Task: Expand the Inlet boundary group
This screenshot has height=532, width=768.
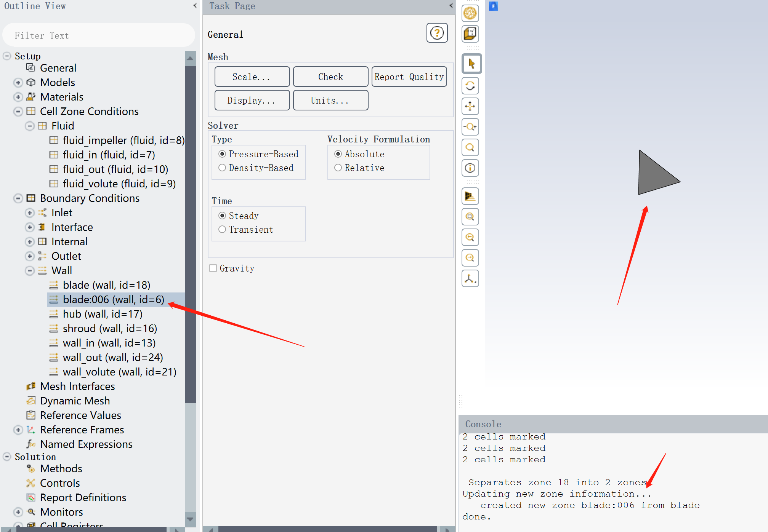Action: point(30,213)
